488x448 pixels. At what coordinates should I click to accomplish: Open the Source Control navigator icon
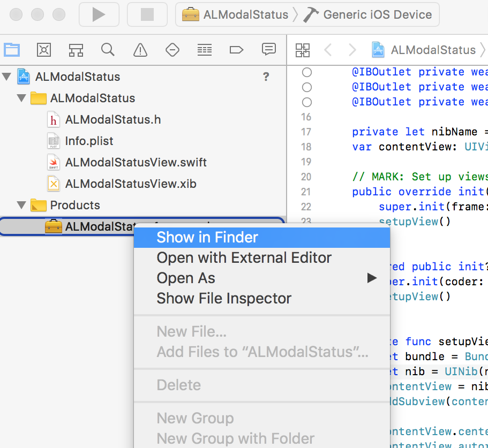pyautogui.click(x=44, y=50)
